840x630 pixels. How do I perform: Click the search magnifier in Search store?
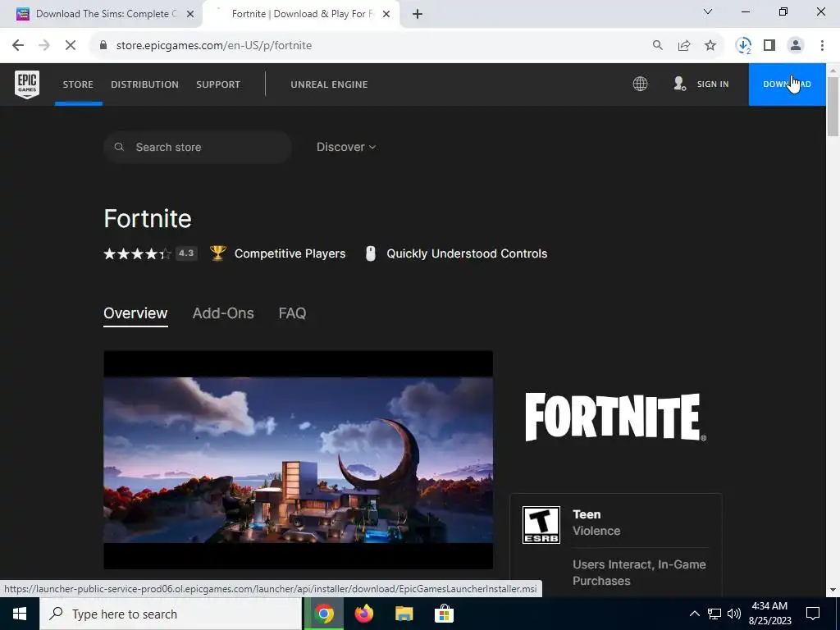click(120, 147)
